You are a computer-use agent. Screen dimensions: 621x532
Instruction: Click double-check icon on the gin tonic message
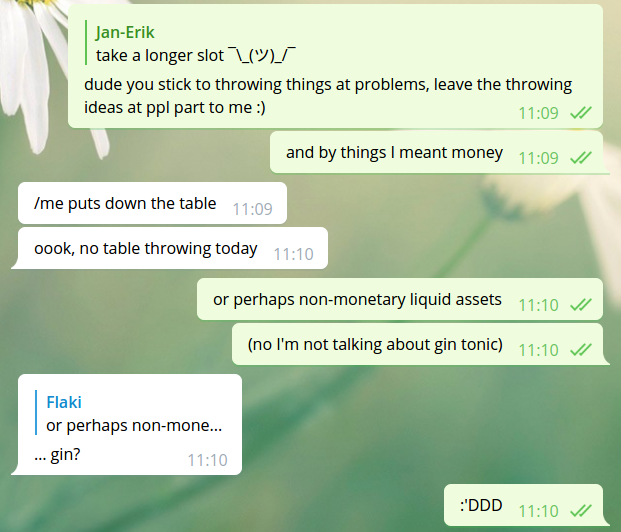click(580, 350)
